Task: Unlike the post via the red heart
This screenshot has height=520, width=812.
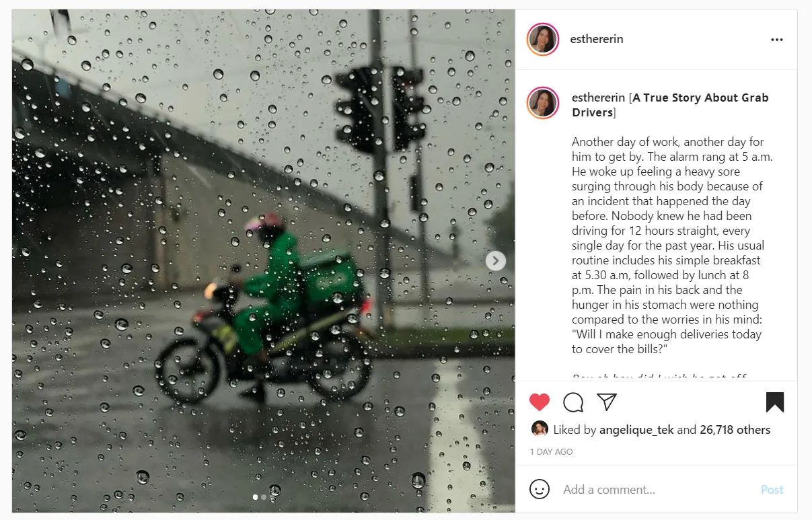Action: pyautogui.click(x=540, y=402)
